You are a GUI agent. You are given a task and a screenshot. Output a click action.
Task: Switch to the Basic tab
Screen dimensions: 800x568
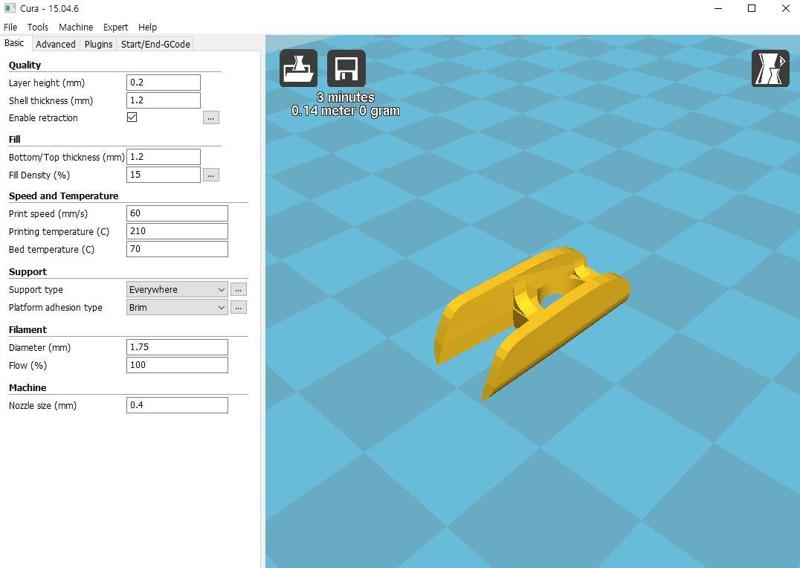pyautogui.click(x=14, y=43)
